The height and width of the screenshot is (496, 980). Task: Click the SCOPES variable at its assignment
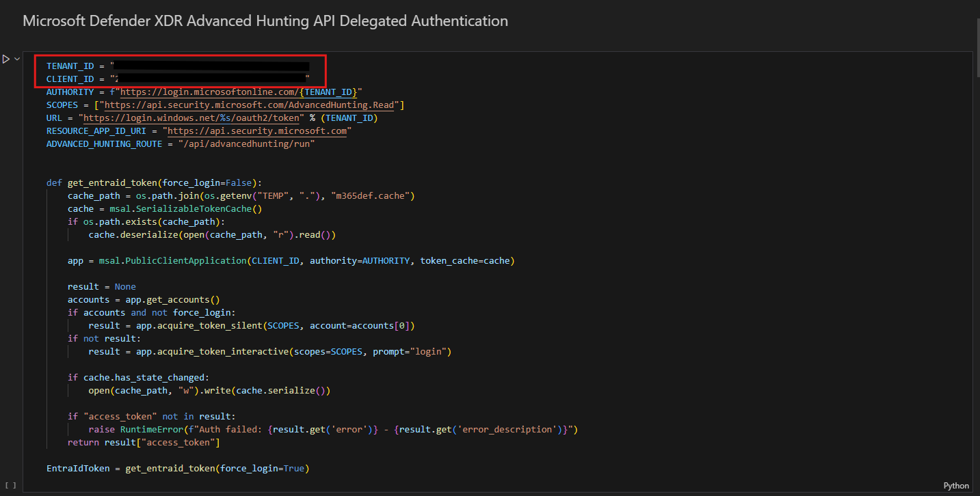62,105
